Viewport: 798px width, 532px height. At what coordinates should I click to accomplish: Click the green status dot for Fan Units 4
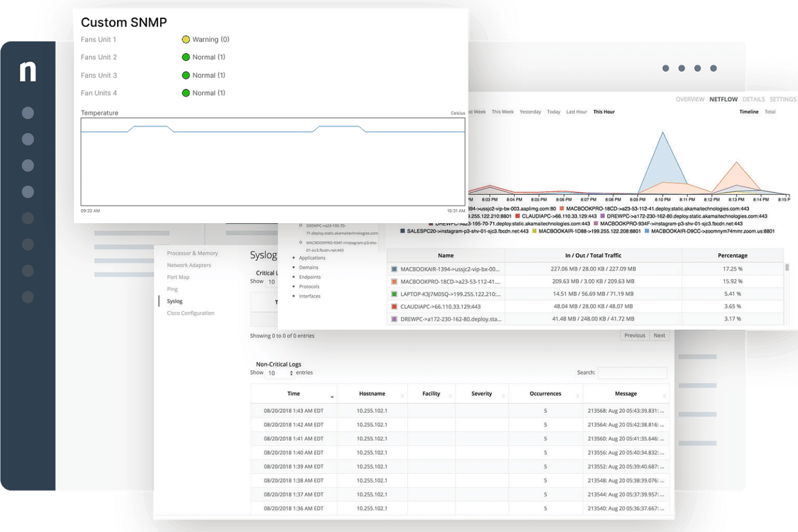(x=186, y=93)
